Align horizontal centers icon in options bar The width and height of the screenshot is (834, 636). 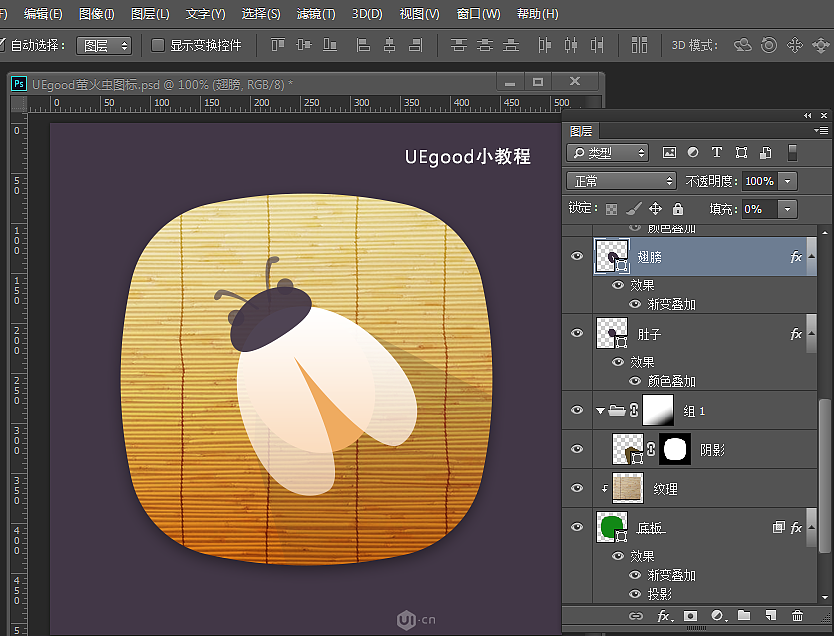coord(389,45)
